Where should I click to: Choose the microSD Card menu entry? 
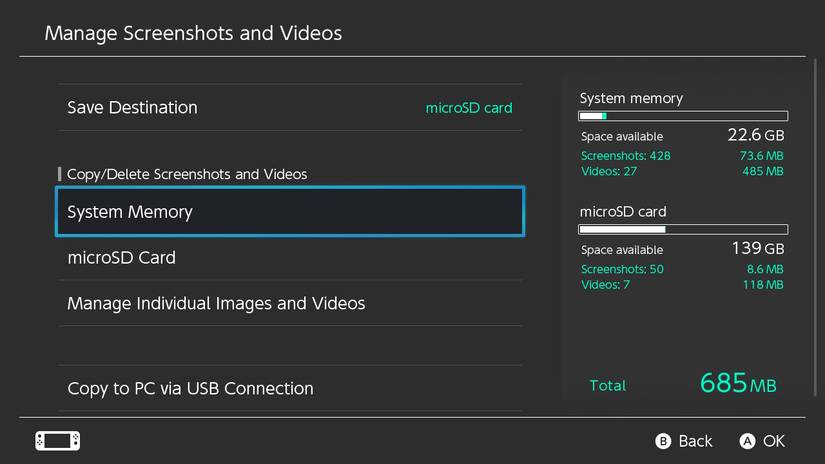pyautogui.click(x=290, y=257)
